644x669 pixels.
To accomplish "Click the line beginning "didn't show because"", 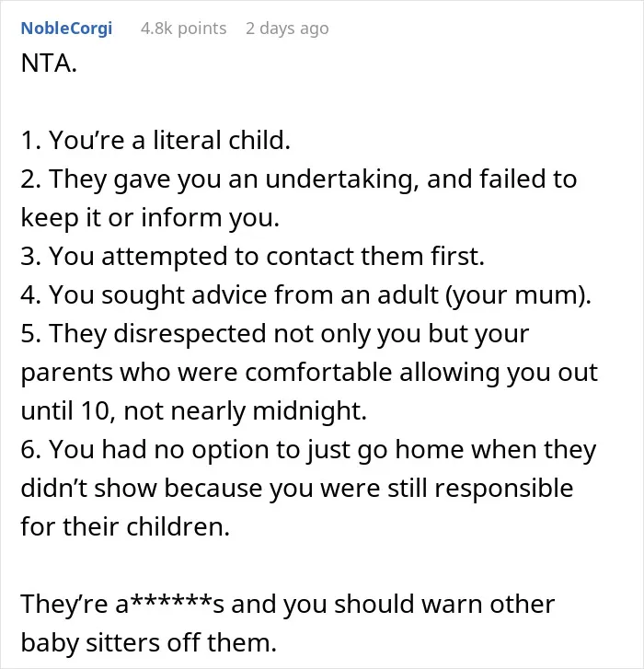I will (x=297, y=488).
